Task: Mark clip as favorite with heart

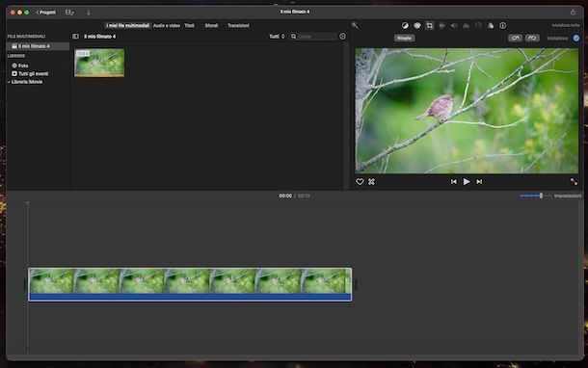Action: [360, 182]
